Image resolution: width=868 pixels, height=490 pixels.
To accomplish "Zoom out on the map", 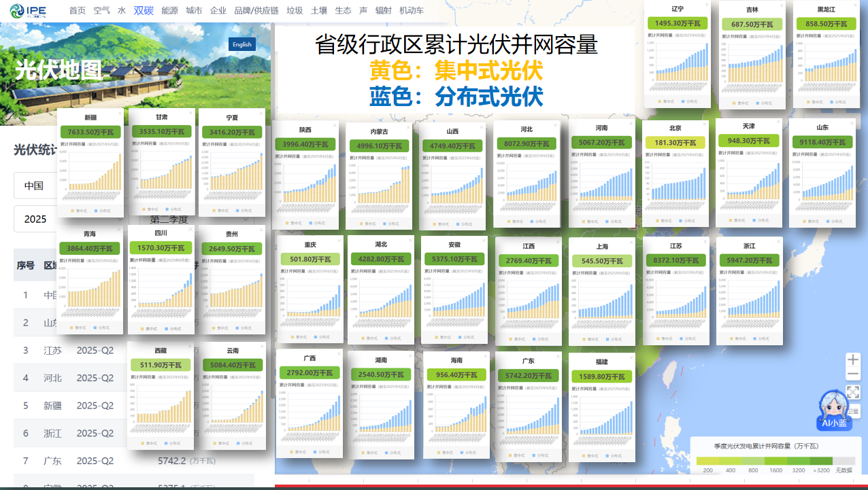I will click(852, 374).
